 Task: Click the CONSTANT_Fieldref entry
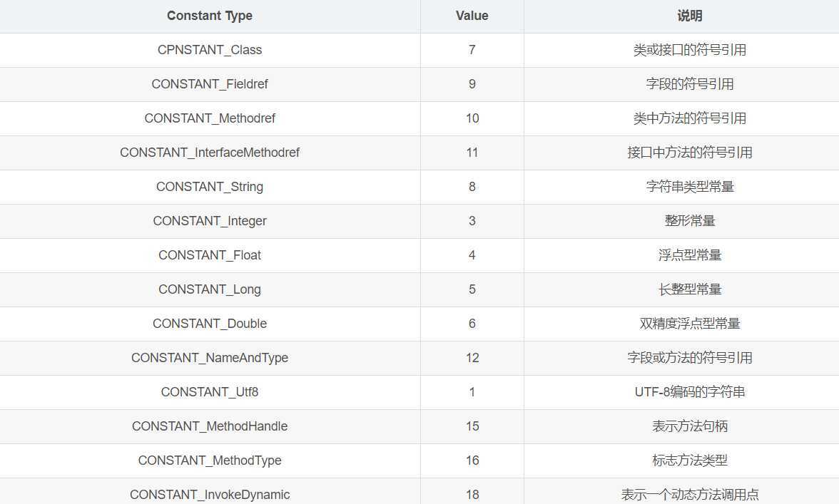pos(210,84)
